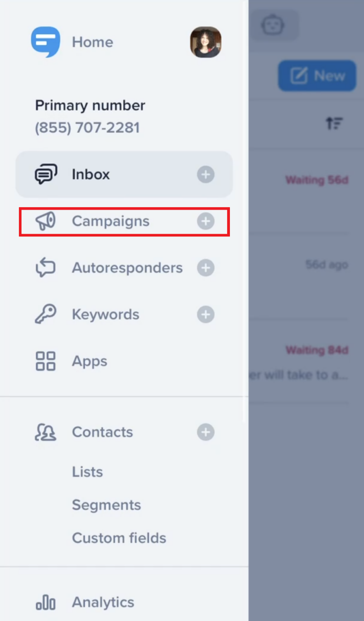Select the Analytics bar chart icon
This screenshot has height=621, width=364.
coord(45,602)
